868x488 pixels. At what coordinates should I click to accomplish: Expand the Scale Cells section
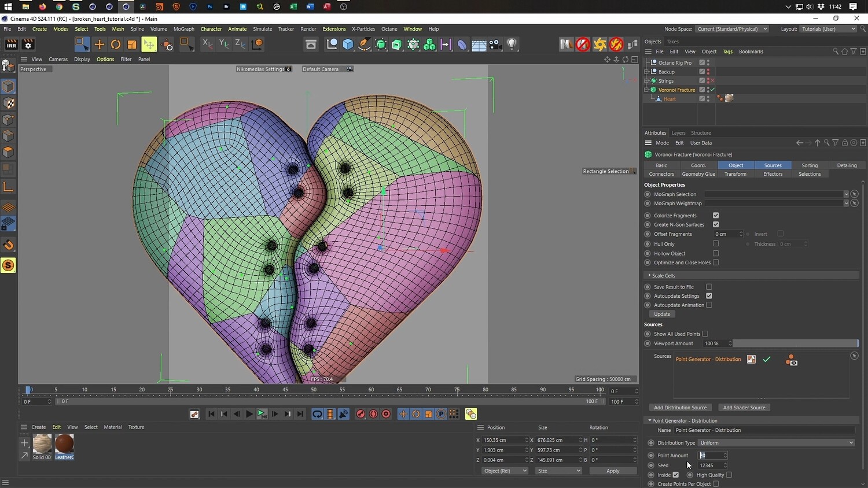point(663,276)
